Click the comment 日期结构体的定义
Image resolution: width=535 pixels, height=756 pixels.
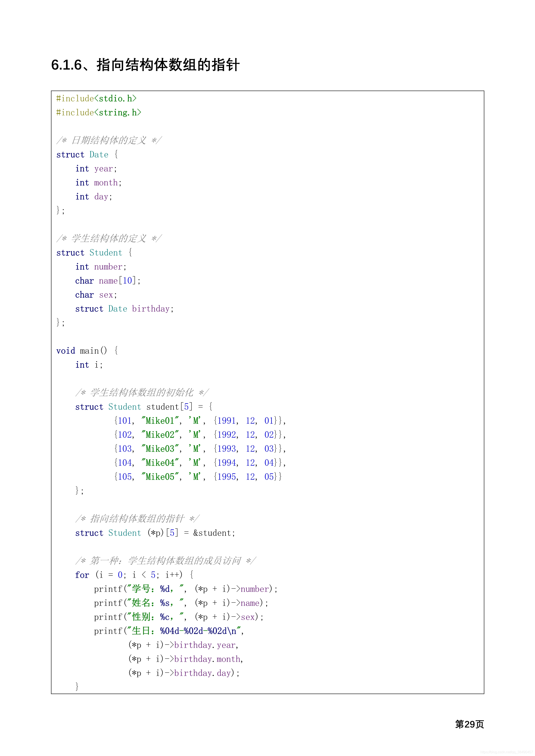(x=109, y=140)
